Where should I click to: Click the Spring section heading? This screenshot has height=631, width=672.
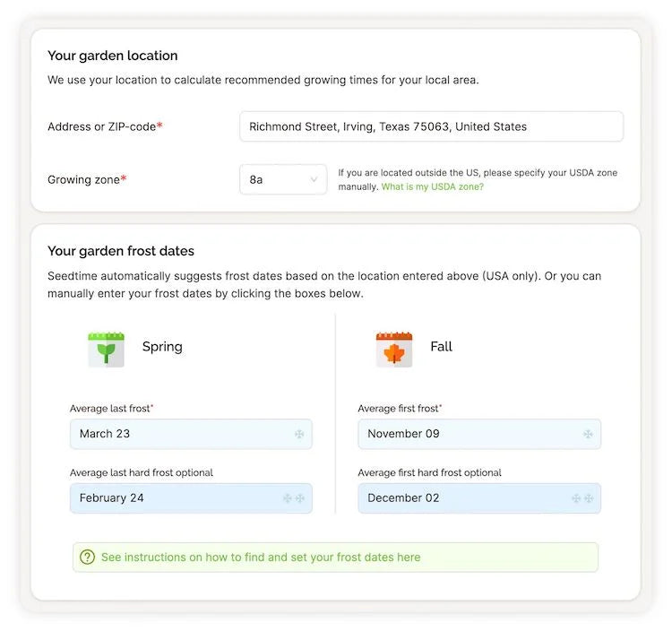click(162, 347)
